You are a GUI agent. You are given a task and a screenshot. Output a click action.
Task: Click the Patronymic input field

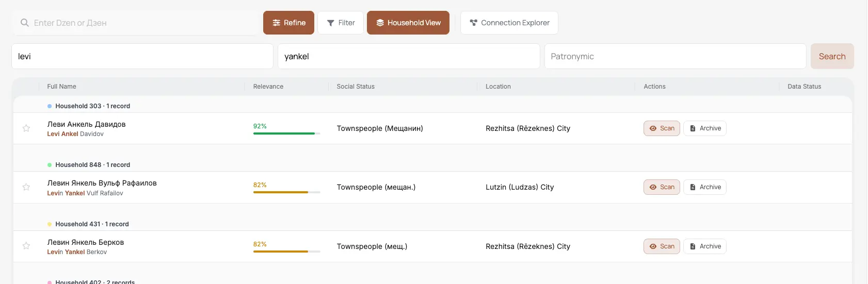click(x=676, y=56)
